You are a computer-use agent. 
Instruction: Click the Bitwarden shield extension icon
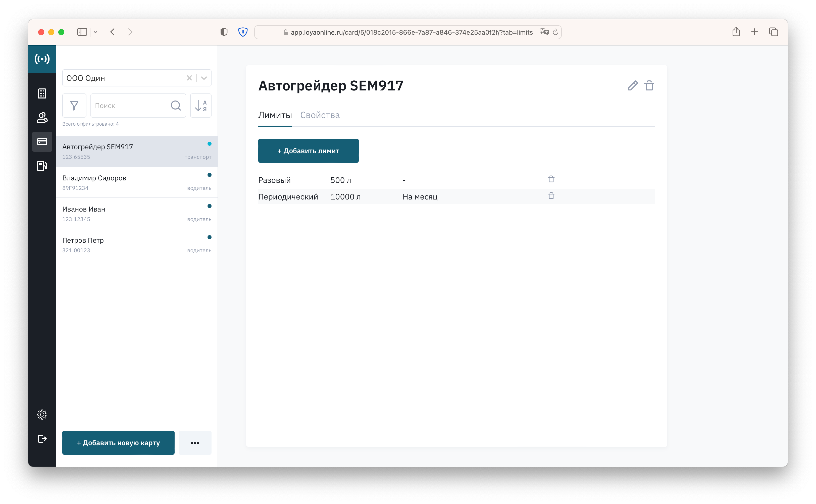(243, 32)
